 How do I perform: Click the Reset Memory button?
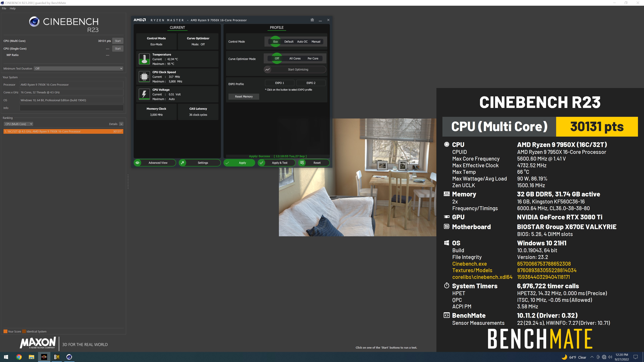coord(244,96)
